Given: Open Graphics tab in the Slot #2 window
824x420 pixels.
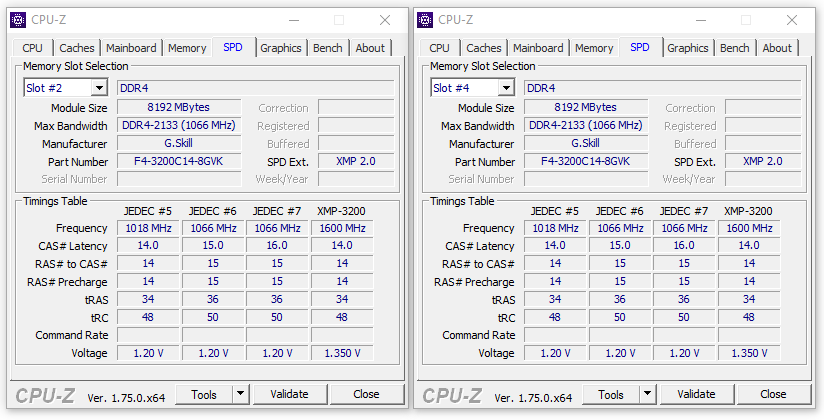Looking at the screenshot, I should point(281,48).
